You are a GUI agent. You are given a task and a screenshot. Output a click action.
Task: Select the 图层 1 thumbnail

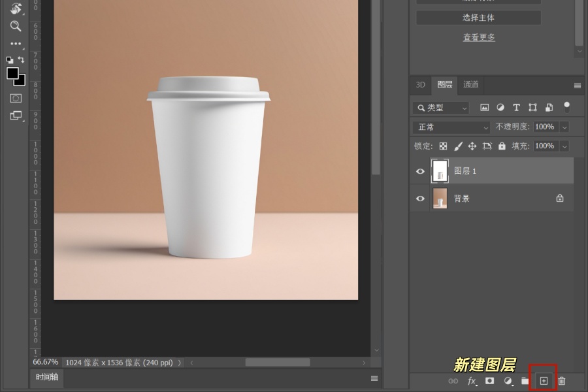440,171
